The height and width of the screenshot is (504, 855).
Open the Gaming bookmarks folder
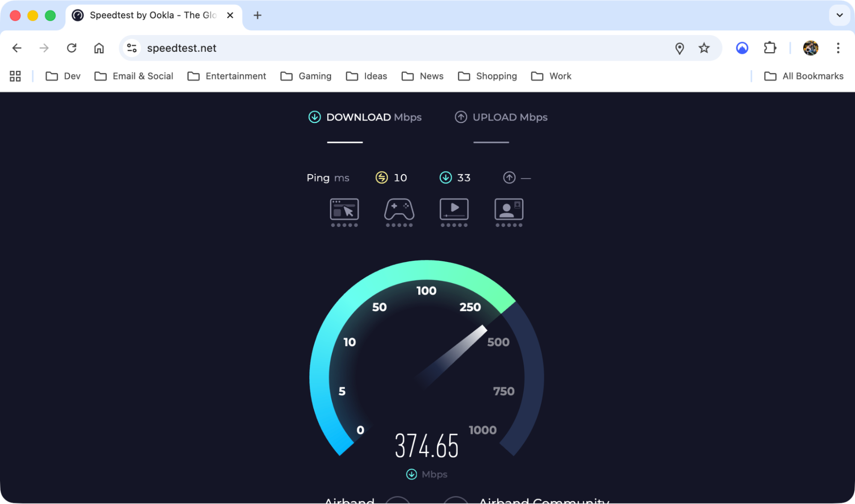[305, 76]
